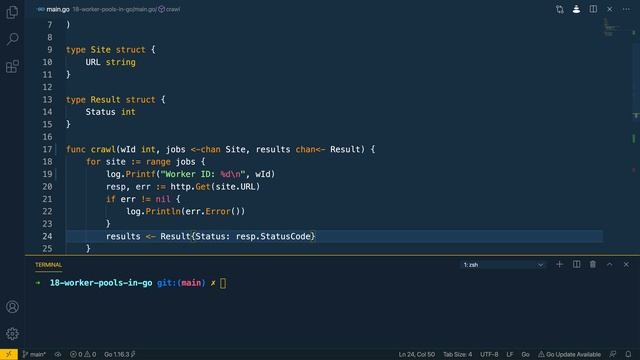Screen dimensions: 640x360
Task: Open the remote window indicator in status bar
Action: pyautogui.click(x=9, y=354)
